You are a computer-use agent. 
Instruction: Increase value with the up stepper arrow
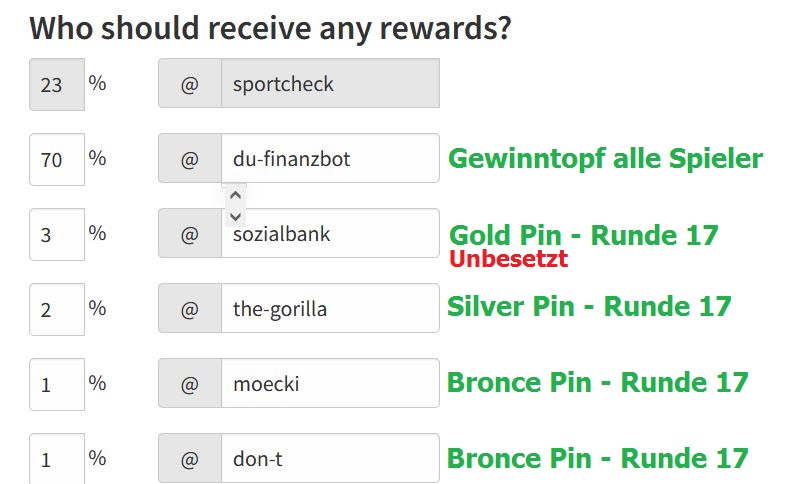click(236, 195)
